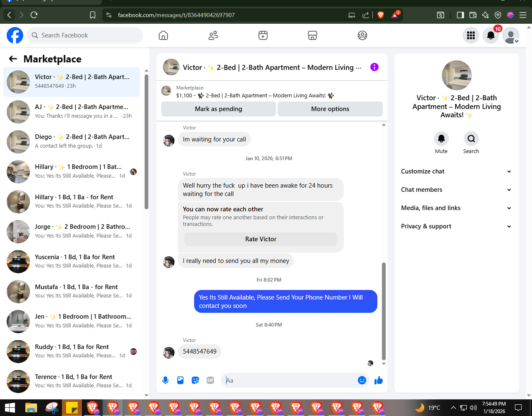Open Hillary 1 Bd, 1 Ba - for Rent chat
The image size is (532, 416).
click(x=71, y=202)
